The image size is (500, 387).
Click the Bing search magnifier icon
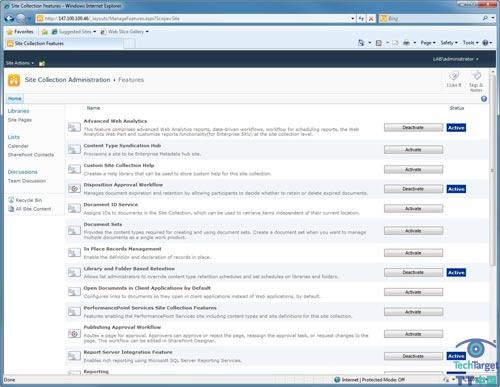pos(485,18)
